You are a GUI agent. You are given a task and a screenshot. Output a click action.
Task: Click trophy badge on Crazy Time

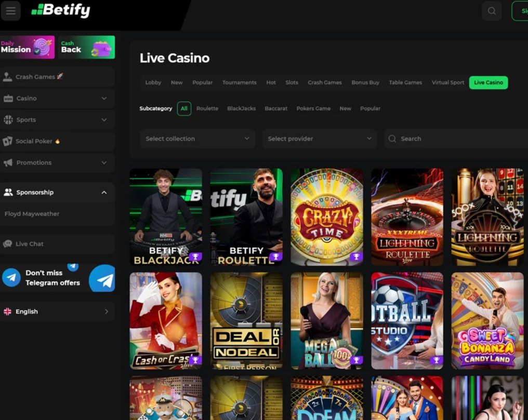357,257
